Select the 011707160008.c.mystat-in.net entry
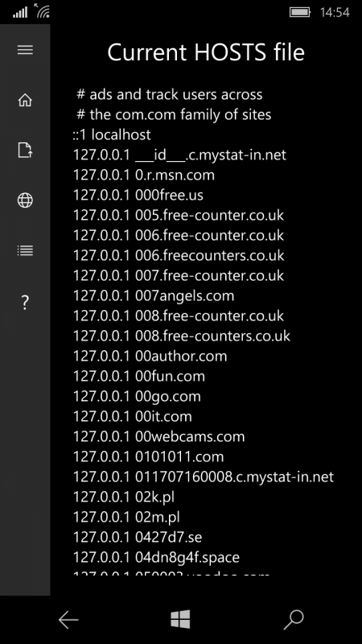 click(x=204, y=477)
